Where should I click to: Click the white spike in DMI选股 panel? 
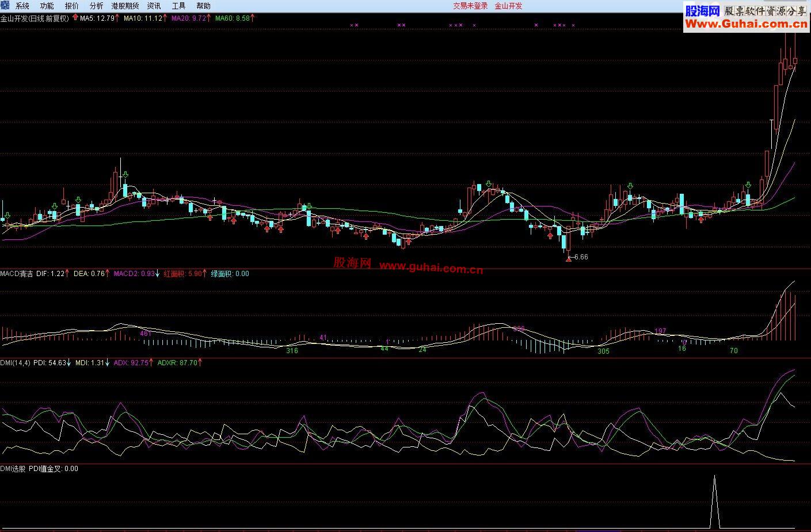tap(715, 500)
